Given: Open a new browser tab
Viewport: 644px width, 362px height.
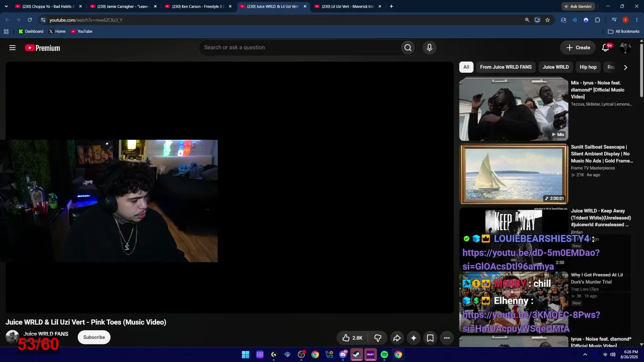Looking at the screenshot, I should click(x=391, y=7).
